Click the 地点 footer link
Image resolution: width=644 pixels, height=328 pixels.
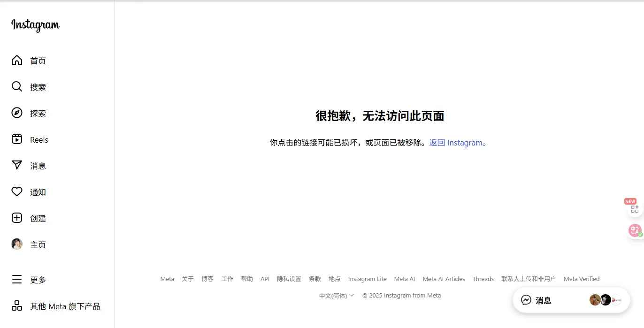click(335, 279)
